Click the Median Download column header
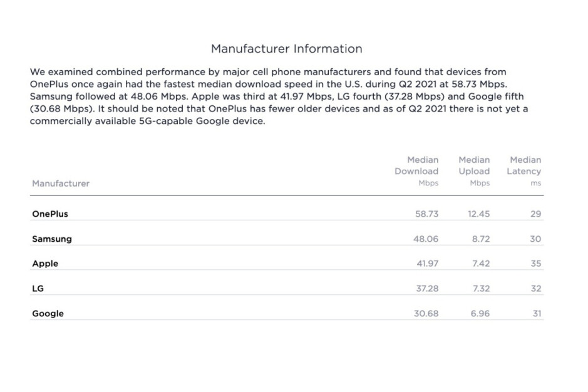 (x=416, y=171)
